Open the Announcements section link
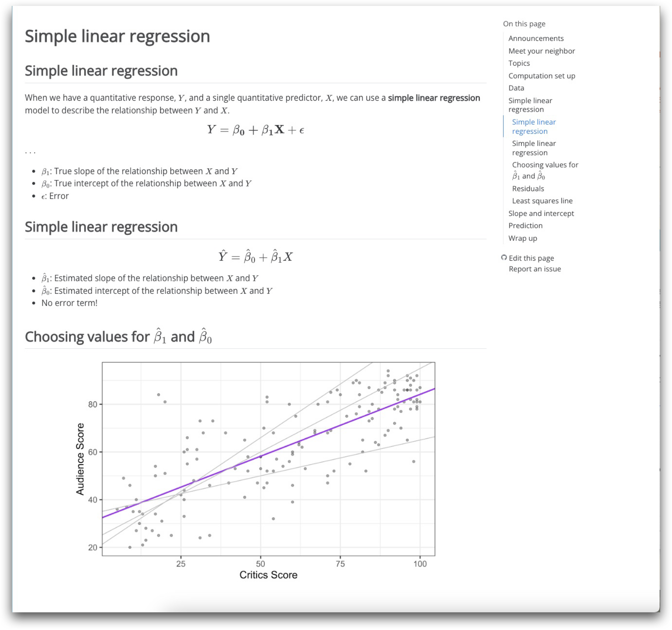Screen dimensions: 672x630 click(536, 39)
